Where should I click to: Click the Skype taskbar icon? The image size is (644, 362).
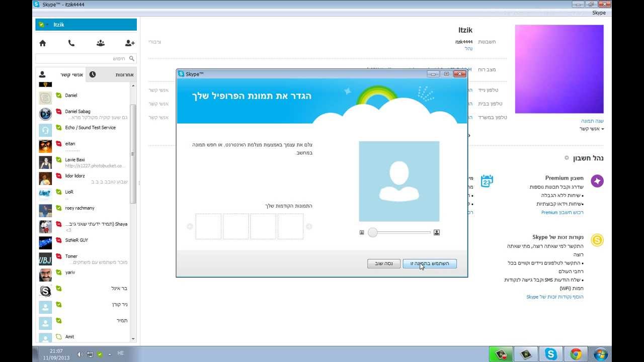click(x=551, y=354)
